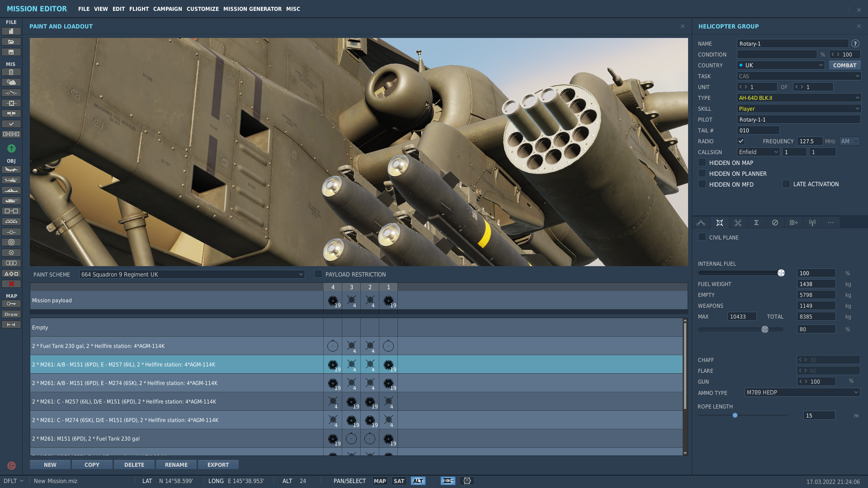Expand the M789 HEDP ammo type dropdown
868x488 pixels.
(x=802, y=392)
